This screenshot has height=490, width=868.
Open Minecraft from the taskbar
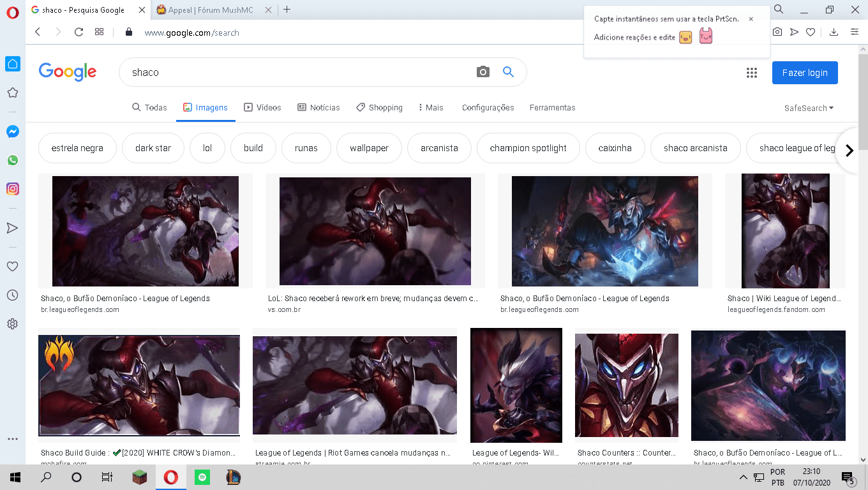pyautogui.click(x=139, y=477)
